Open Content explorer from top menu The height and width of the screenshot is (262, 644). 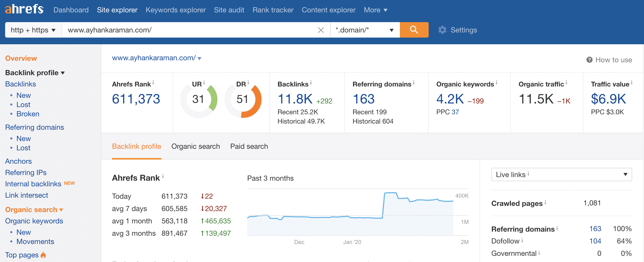point(329,10)
